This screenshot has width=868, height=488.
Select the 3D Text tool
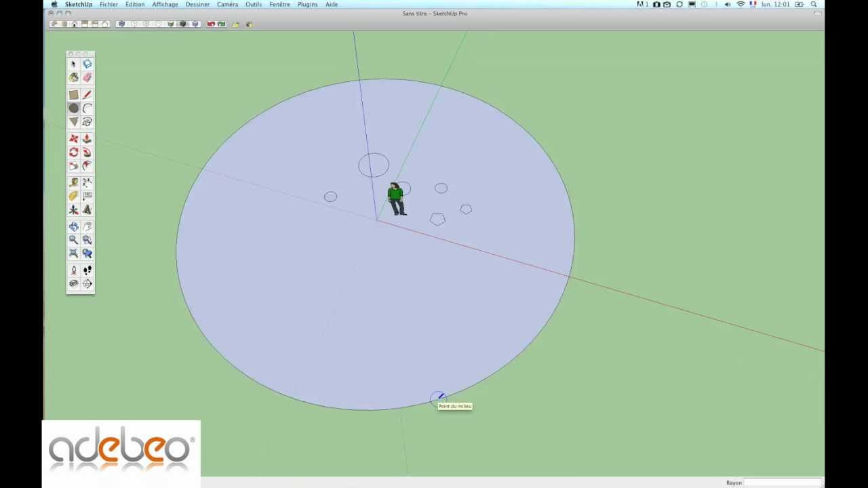click(x=87, y=210)
